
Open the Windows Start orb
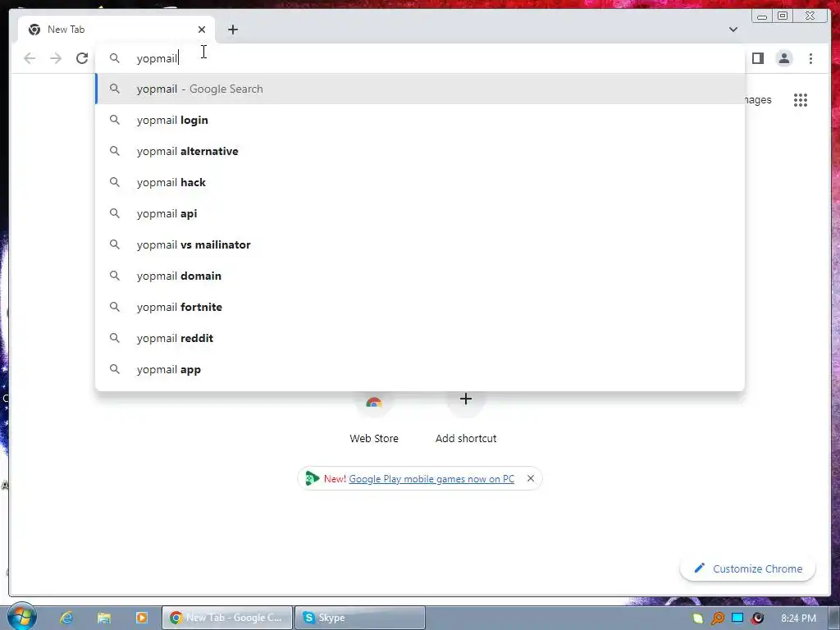(22, 617)
